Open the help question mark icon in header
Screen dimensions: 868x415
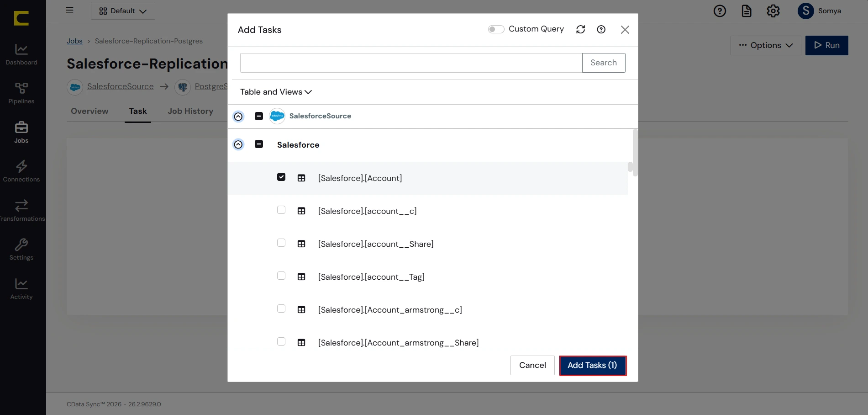[720, 11]
